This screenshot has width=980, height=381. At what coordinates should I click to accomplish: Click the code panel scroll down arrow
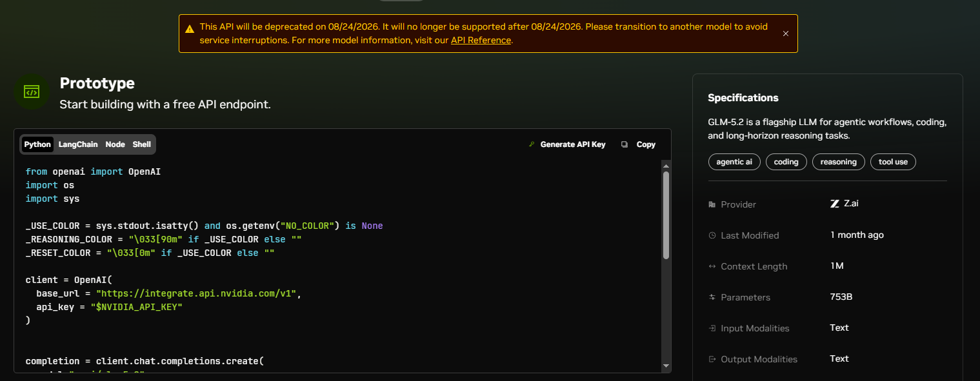click(666, 366)
